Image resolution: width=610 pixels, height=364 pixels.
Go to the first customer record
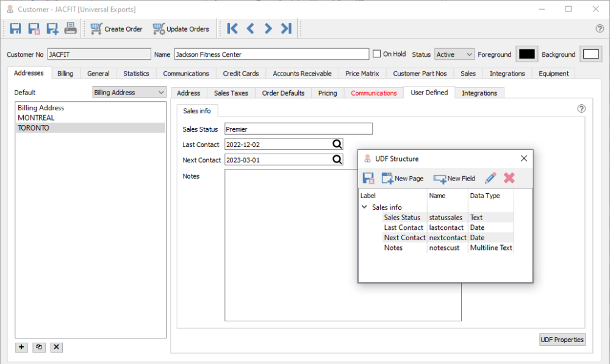pos(232,29)
